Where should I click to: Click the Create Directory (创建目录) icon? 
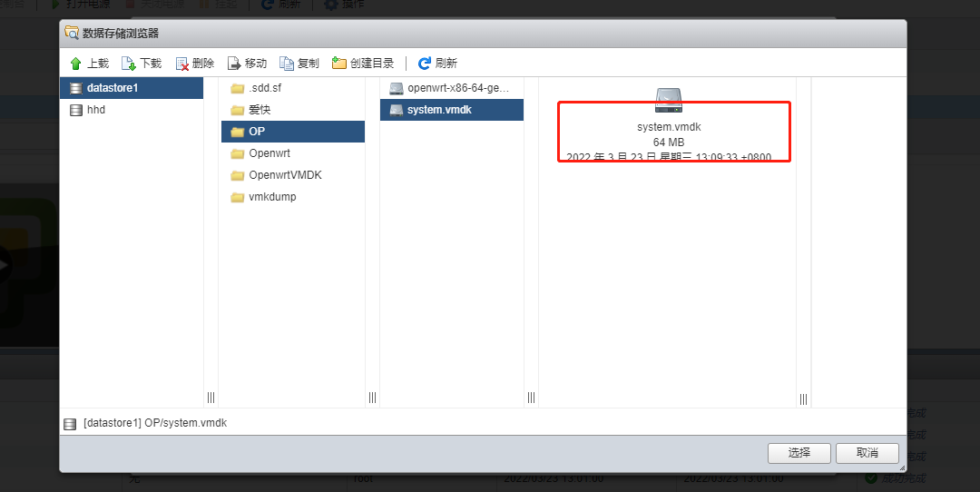coord(339,64)
